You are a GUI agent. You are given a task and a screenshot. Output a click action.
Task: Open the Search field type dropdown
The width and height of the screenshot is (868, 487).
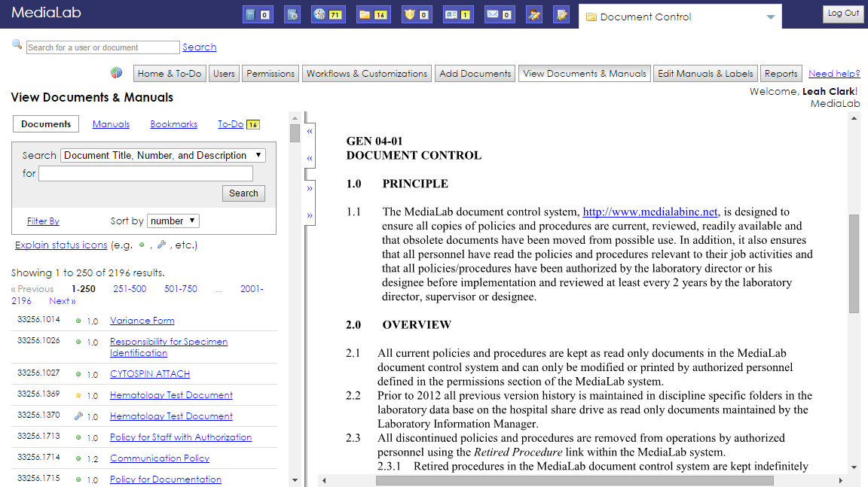(163, 155)
